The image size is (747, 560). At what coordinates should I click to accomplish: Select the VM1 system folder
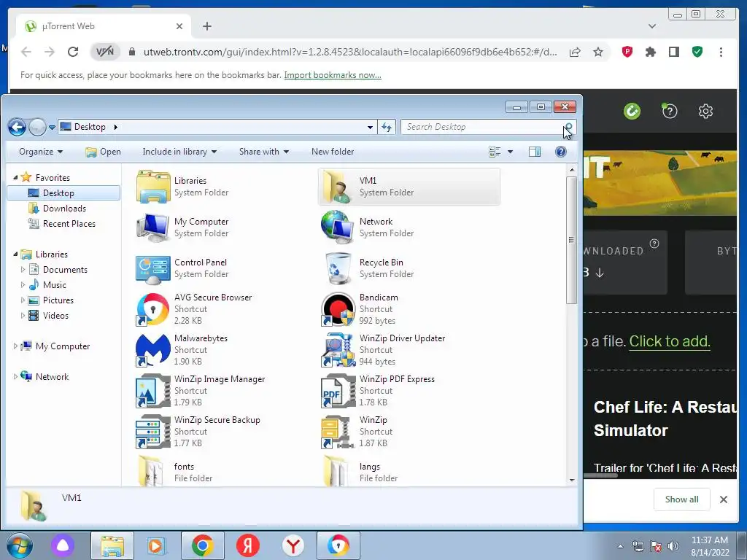(x=409, y=187)
